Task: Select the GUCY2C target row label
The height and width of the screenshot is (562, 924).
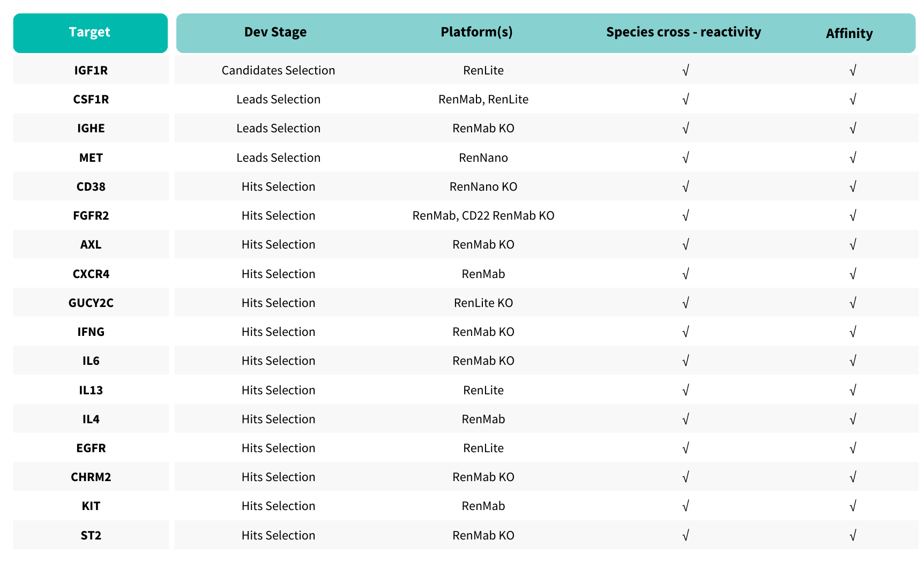Action: pos(91,303)
